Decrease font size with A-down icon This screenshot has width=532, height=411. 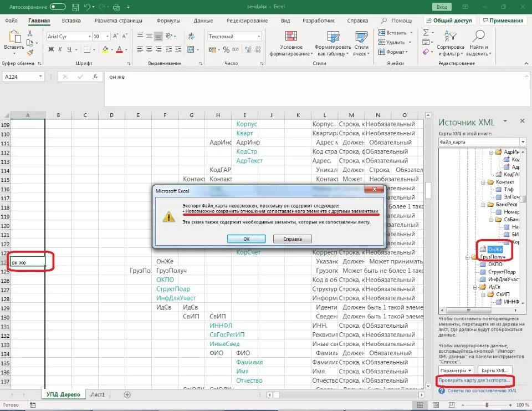tap(125, 36)
